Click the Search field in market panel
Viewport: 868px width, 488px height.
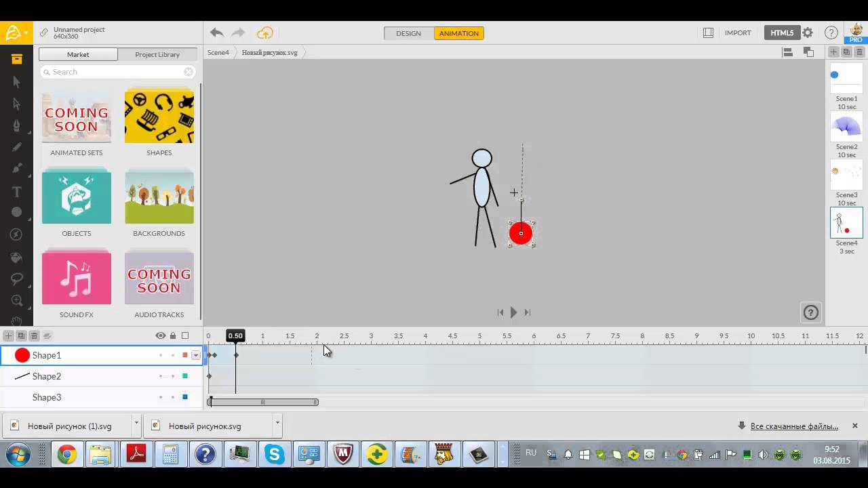(118, 72)
